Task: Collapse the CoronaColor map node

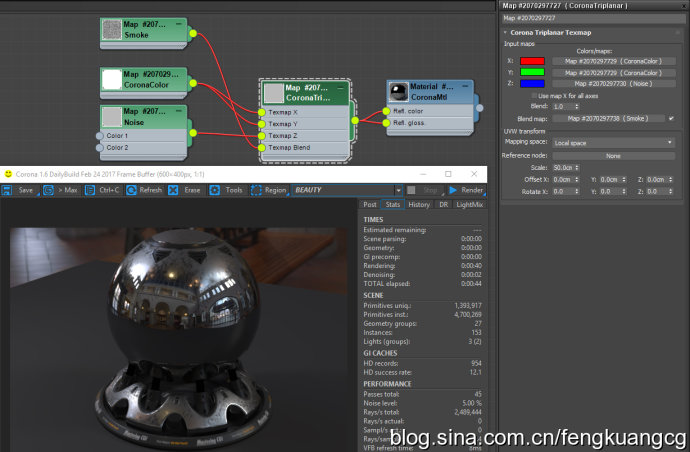Action: tap(179, 74)
